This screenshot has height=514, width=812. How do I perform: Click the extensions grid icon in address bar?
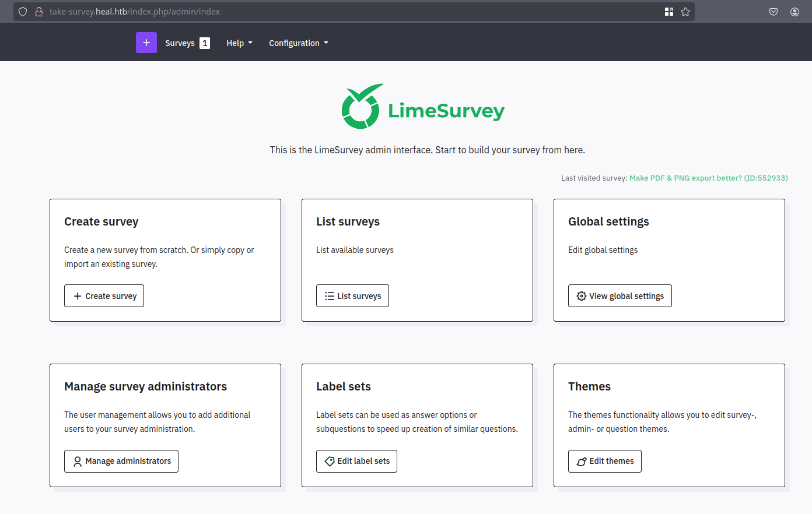(x=668, y=12)
